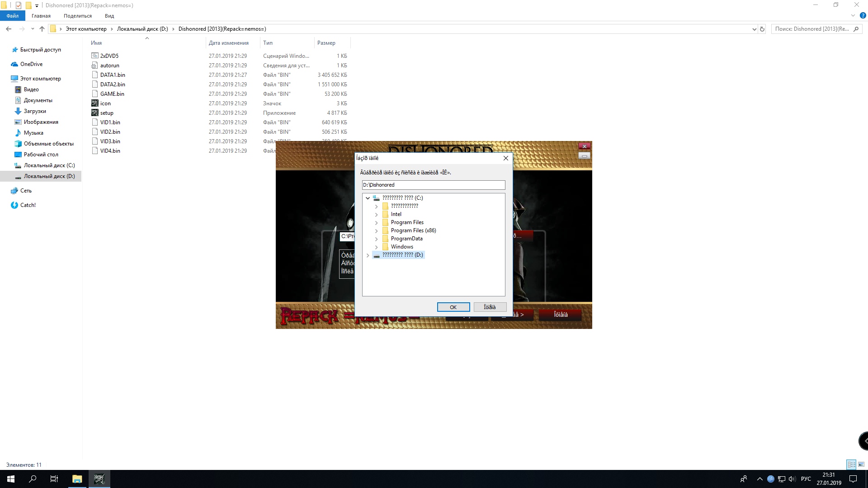The image size is (868, 488).
Task: Select Windows folder in the tree
Action: (x=402, y=247)
